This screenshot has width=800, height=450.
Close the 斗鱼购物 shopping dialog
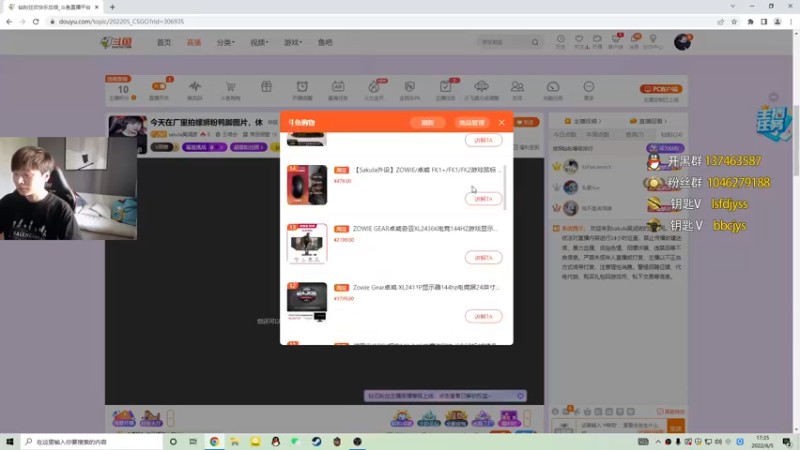click(x=502, y=122)
